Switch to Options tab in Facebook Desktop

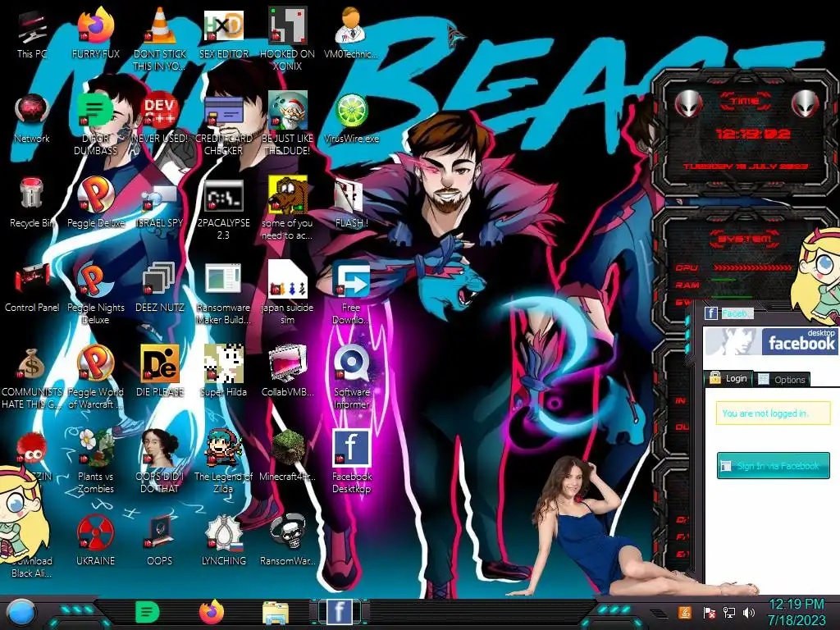click(x=782, y=379)
